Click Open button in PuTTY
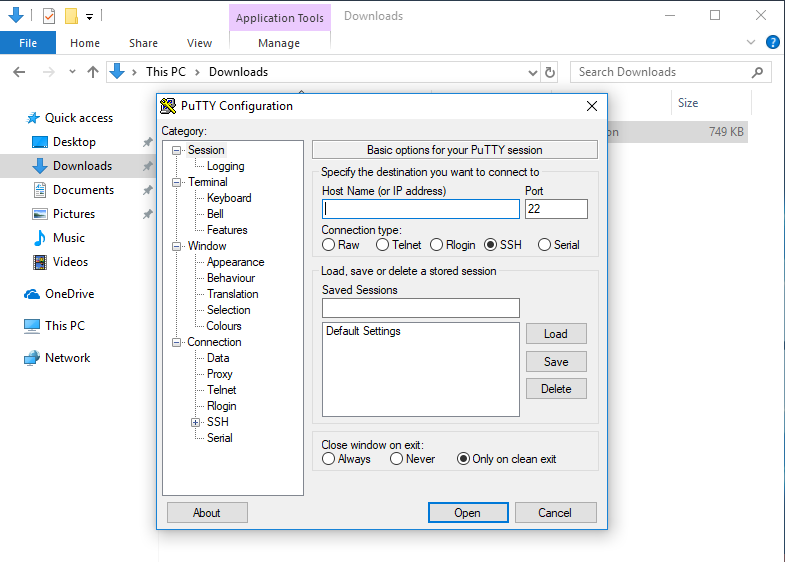This screenshot has width=785, height=562. pos(468,512)
